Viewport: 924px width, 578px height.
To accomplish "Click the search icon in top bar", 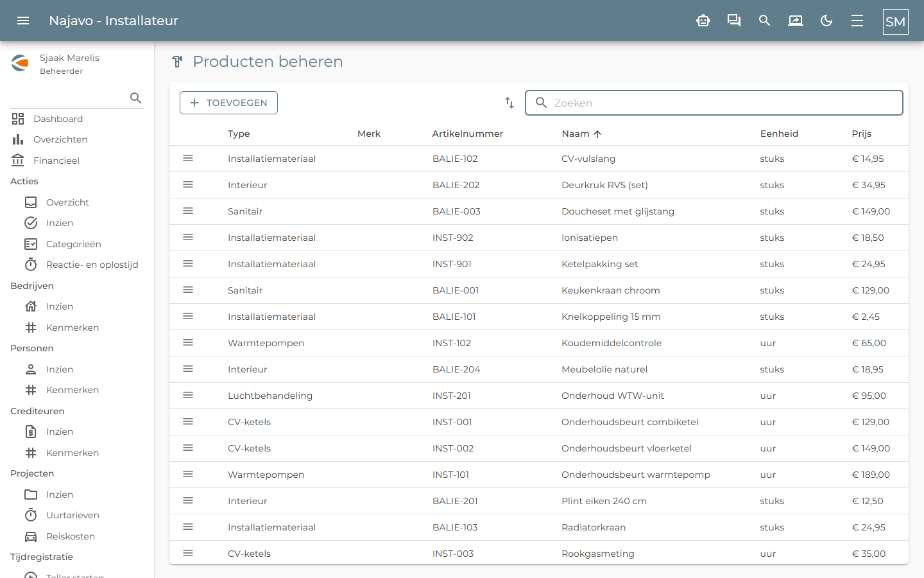I will tap(765, 21).
